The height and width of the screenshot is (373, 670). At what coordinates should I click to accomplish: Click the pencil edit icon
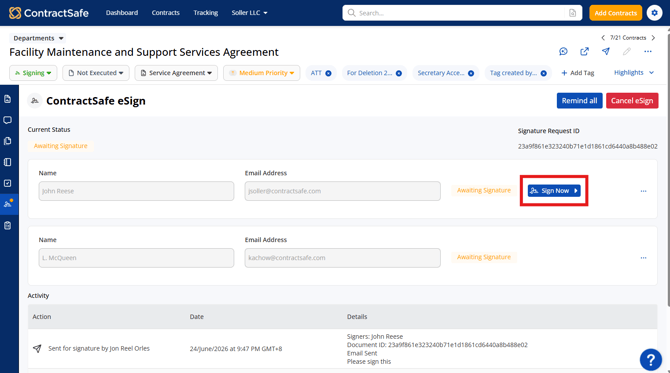coord(626,51)
